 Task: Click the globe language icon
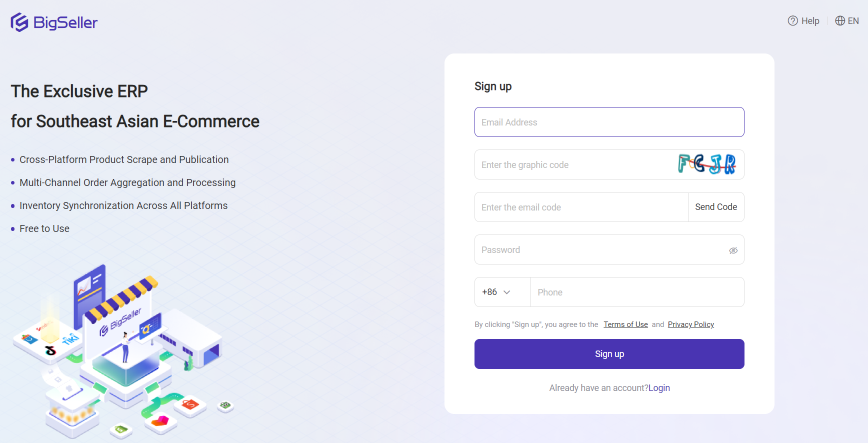840,20
